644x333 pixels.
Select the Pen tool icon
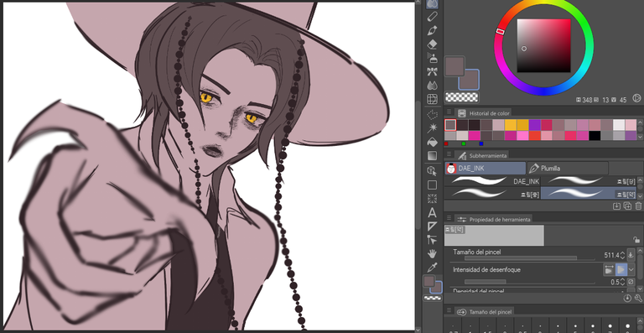pyautogui.click(x=432, y=30)
